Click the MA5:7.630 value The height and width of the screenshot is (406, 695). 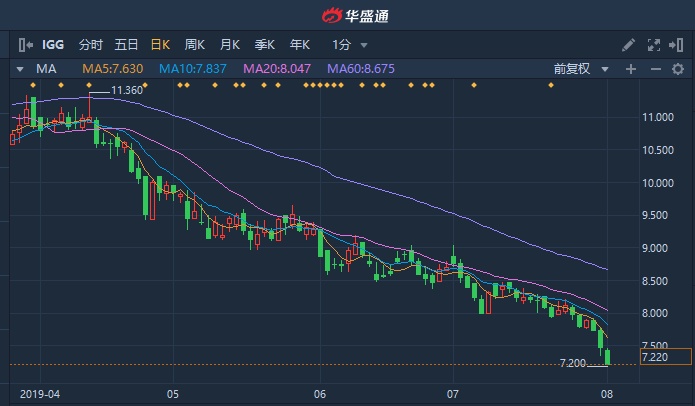coord(113,69)
